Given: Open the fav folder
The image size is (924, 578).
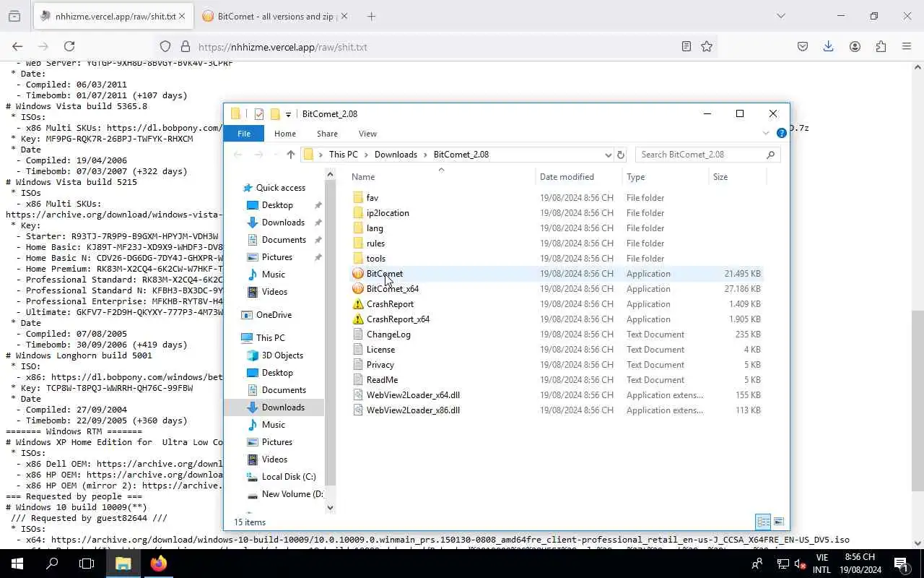Looking at the screenshot, I should tap(372, 198).
